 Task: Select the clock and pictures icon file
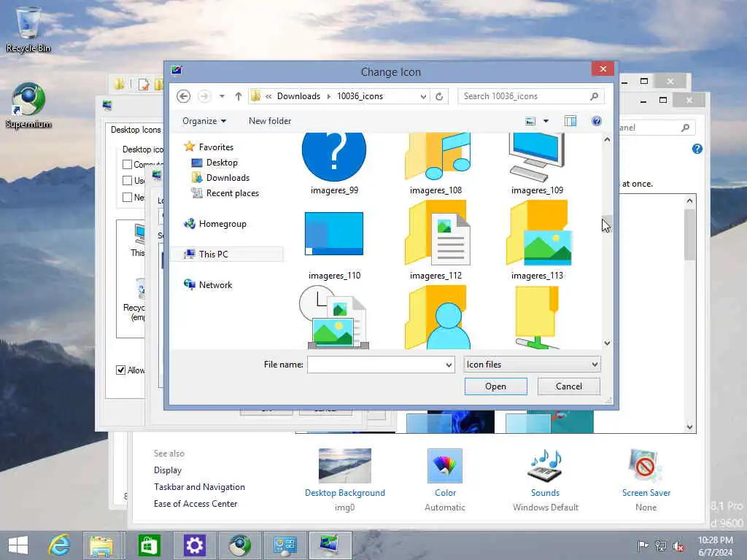point(334,317)
